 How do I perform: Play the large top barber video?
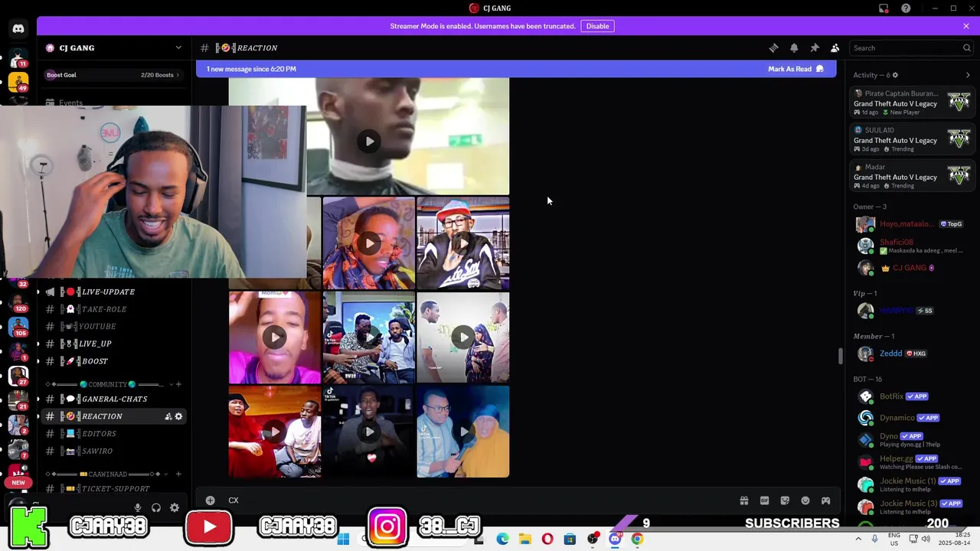pos(369,141)
